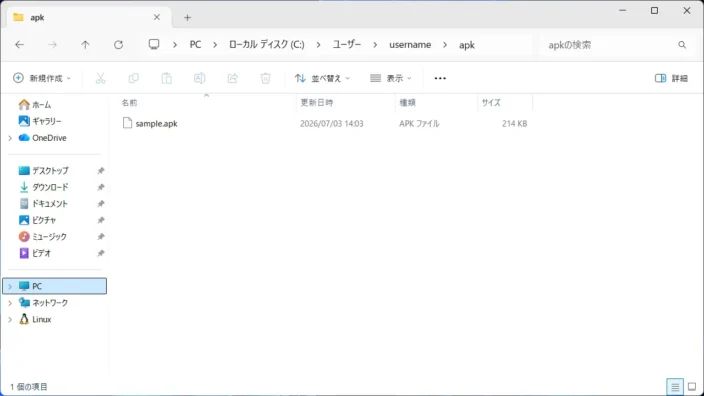
Task: Click pin icon next to ビデオ
Action: pyautogui.click(x=101, y=253)
